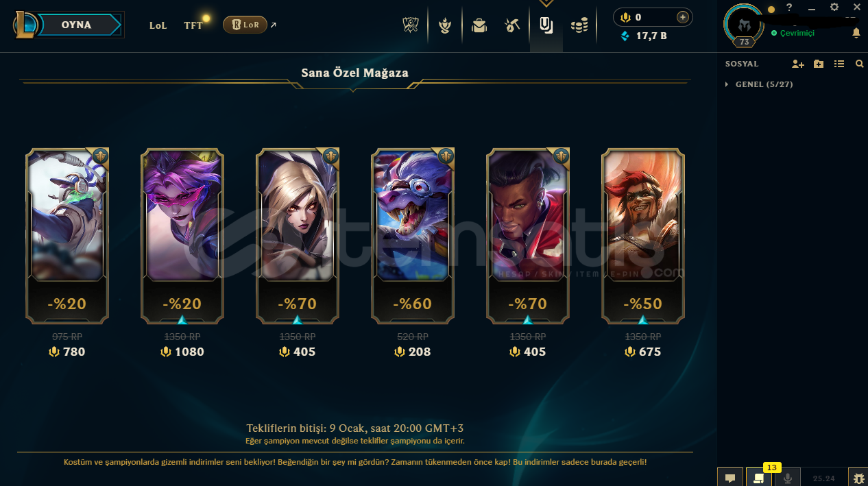Open the Loot hammer icon
Viewport: 868px width, 486px height.
click(511, 26)
